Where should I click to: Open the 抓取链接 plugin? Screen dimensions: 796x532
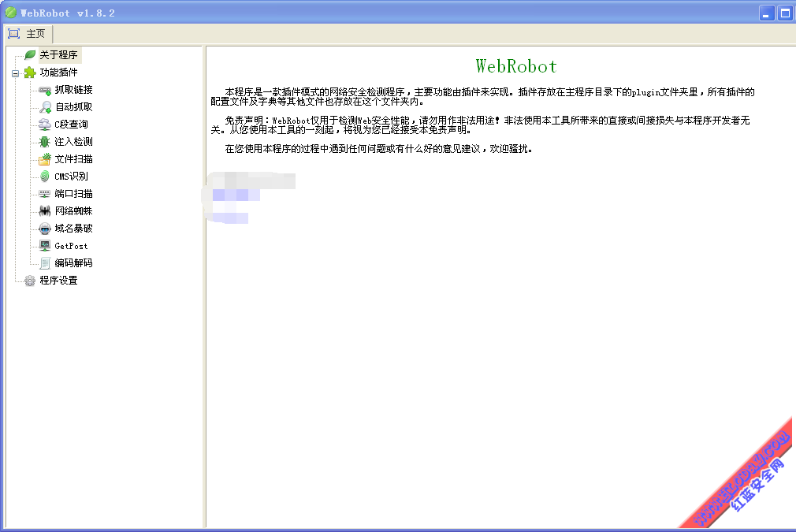point(73,90)
